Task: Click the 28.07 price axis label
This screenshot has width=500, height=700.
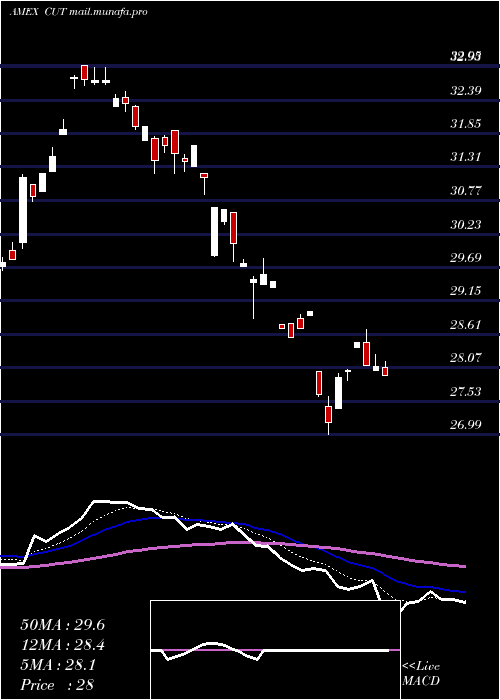Action: (466, 358)
